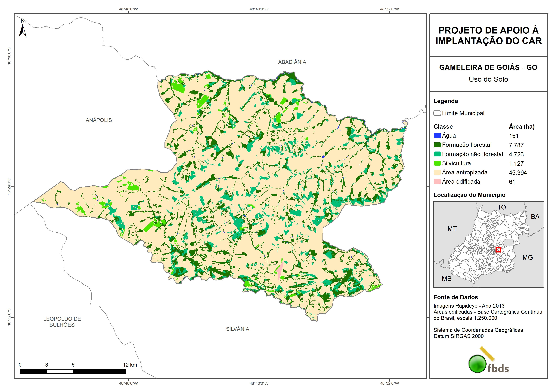Click the ABADIÂNIA municipality label
Screen dimensions: 555x392
pyautogui.click(x=292, y=62)
